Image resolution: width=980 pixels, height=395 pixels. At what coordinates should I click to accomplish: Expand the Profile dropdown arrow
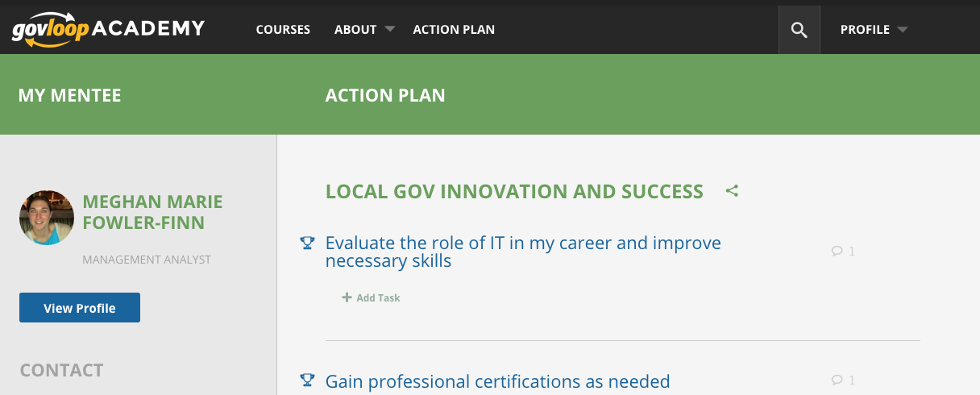pos(903,30)
